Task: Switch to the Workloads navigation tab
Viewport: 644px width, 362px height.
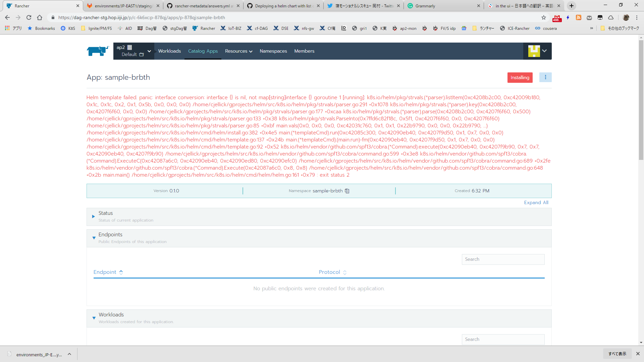Action: point(169,51)
